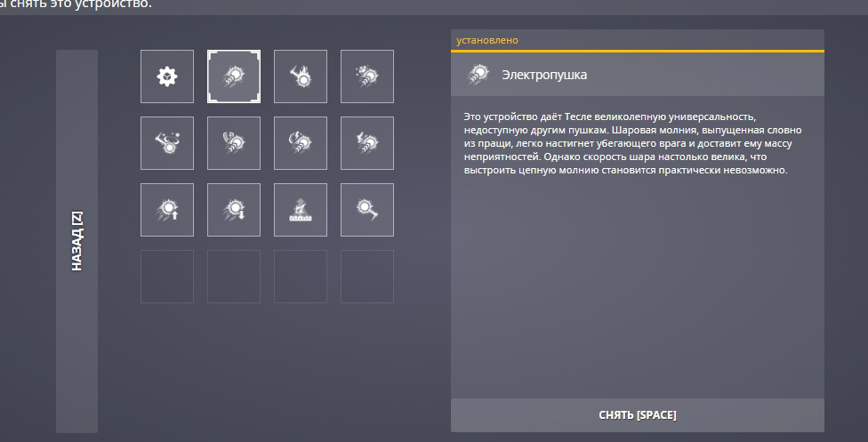The height and width of the screenshot is (442, 868).
Task: Select orbiting ring and stars ball icon
Action: (x=167, y=143)
